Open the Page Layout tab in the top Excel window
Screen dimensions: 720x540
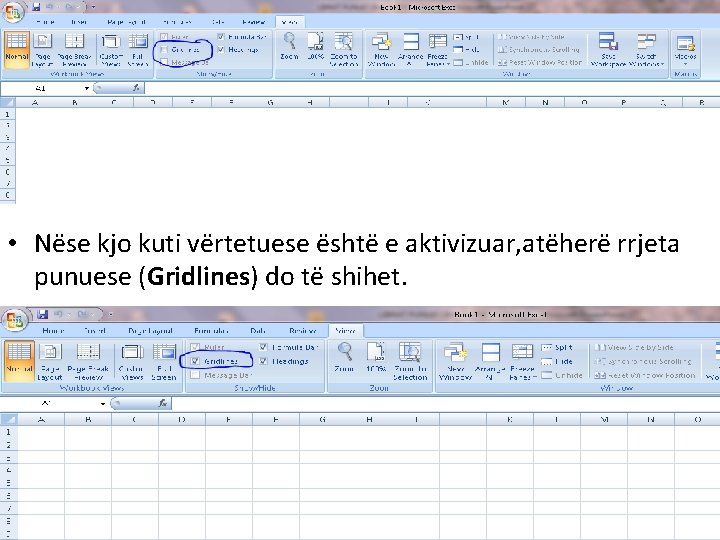(126, 22)
